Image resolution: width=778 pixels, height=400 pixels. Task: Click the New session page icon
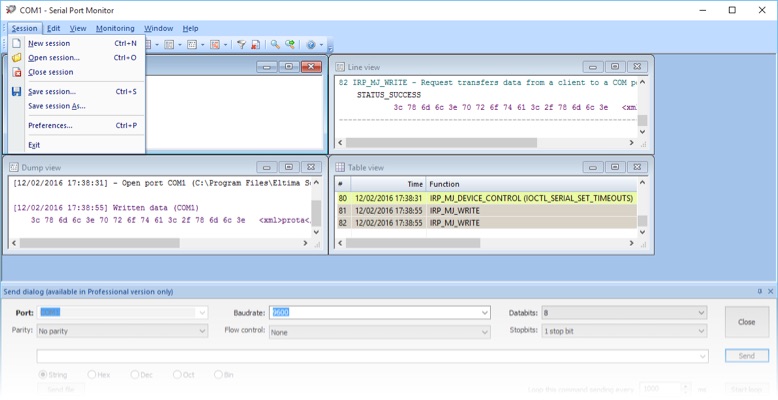[x=16, y=43]
